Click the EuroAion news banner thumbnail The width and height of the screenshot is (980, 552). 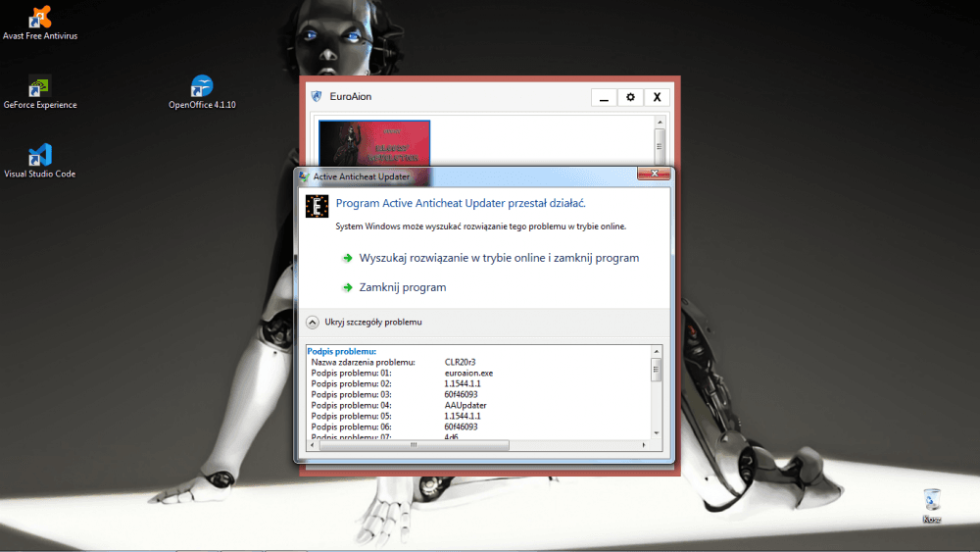coord(374,143)
